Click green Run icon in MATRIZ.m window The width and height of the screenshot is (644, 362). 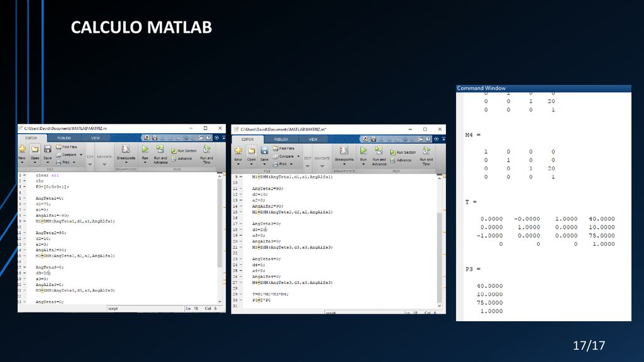(x=145, y=149)
